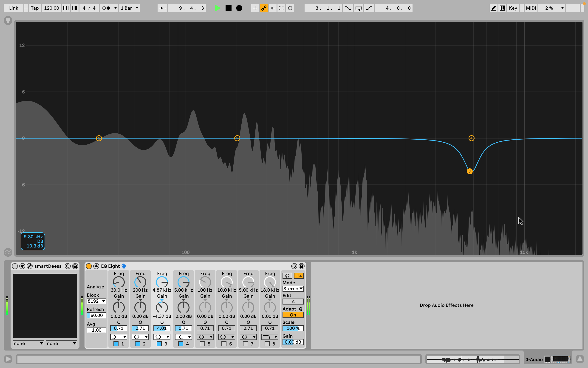
Task: Toggle the Computer MIDI Keyboard icon
Action: [502, 8]
